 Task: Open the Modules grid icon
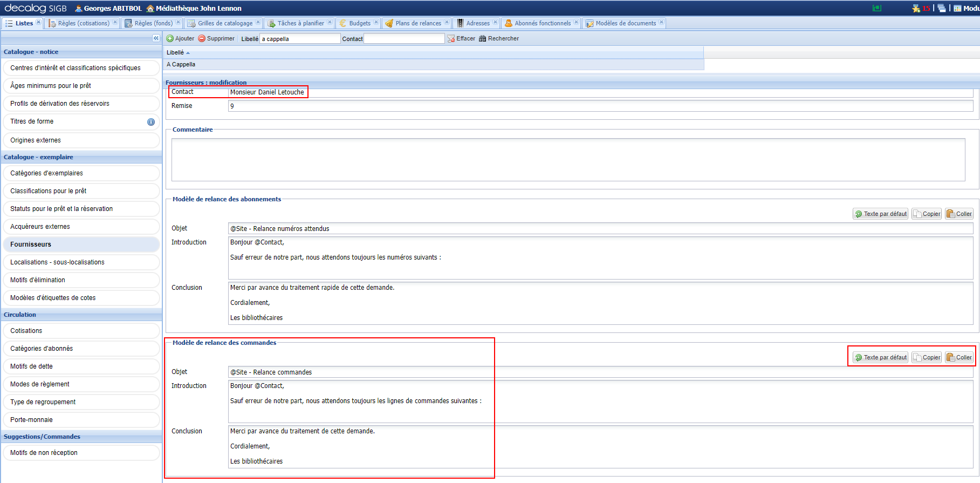tap(957, 8)
